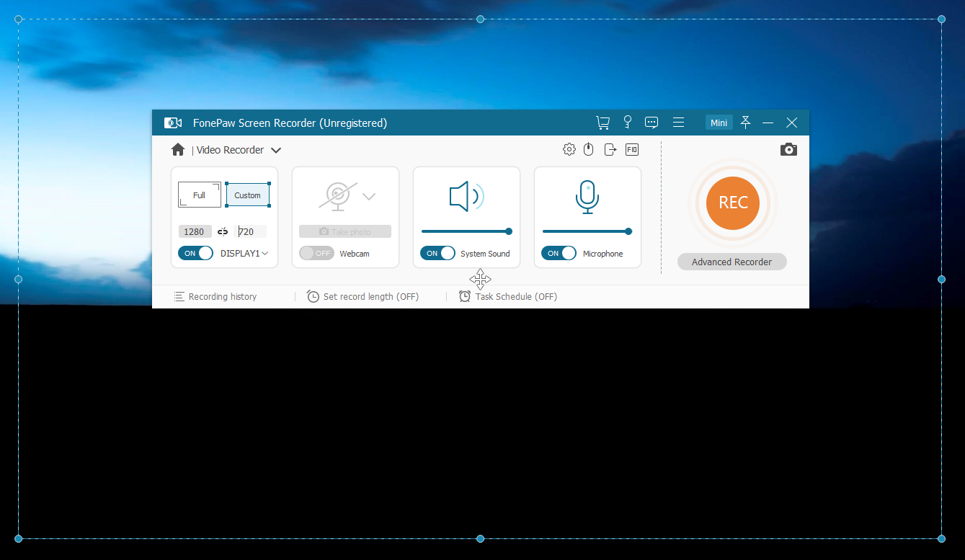Open the DISPLAY1 dropdown arrow

pyautogui.click(x=265, y=254)
